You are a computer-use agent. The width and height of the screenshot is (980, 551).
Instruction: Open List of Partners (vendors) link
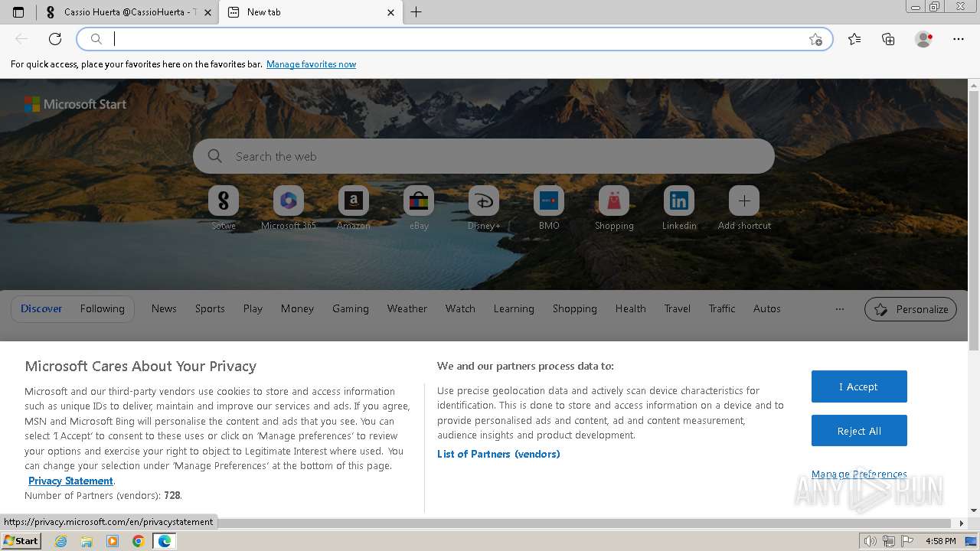[498, 454]
